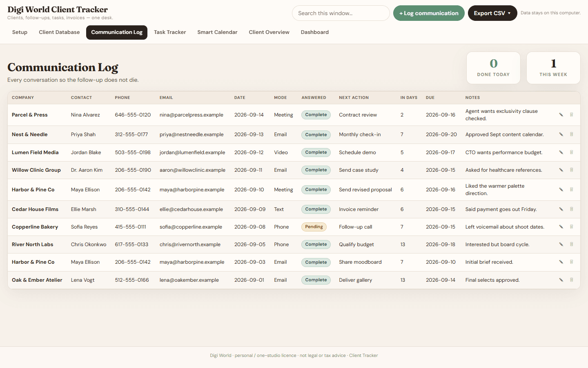Viewport: 588px width, 368px height.
Task: Trash the Willow Clinic Group log entry
Action: click(x=572, y=170)
